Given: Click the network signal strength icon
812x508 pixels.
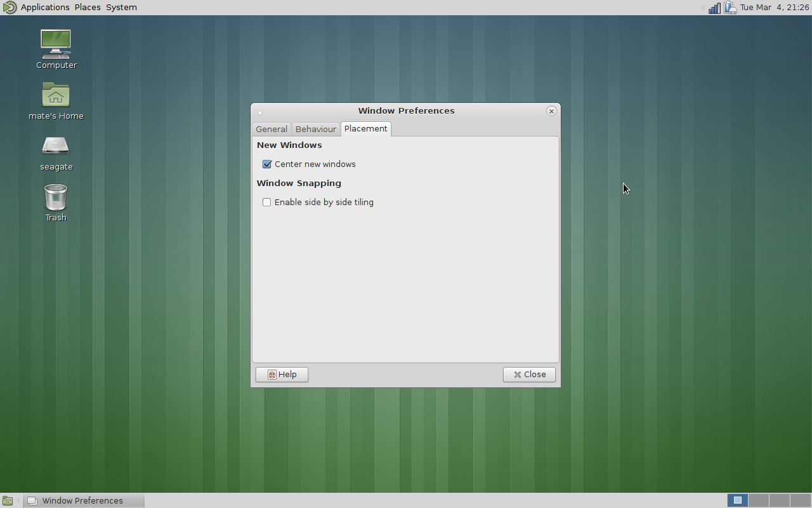Looking at the screenshot, I should pos(714,8).
